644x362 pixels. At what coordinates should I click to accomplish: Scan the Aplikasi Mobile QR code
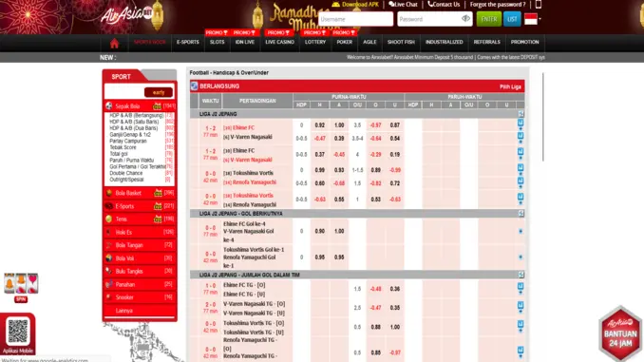coord(18,332)
